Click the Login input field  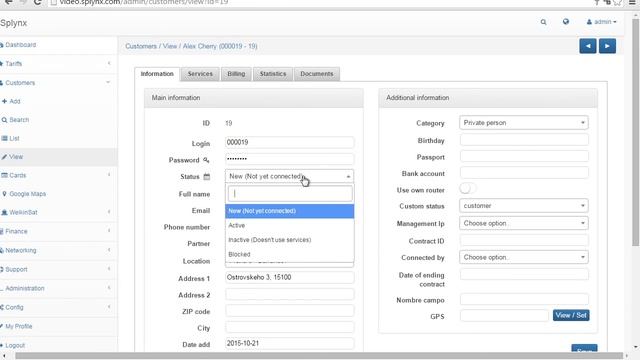click(289, 142)
